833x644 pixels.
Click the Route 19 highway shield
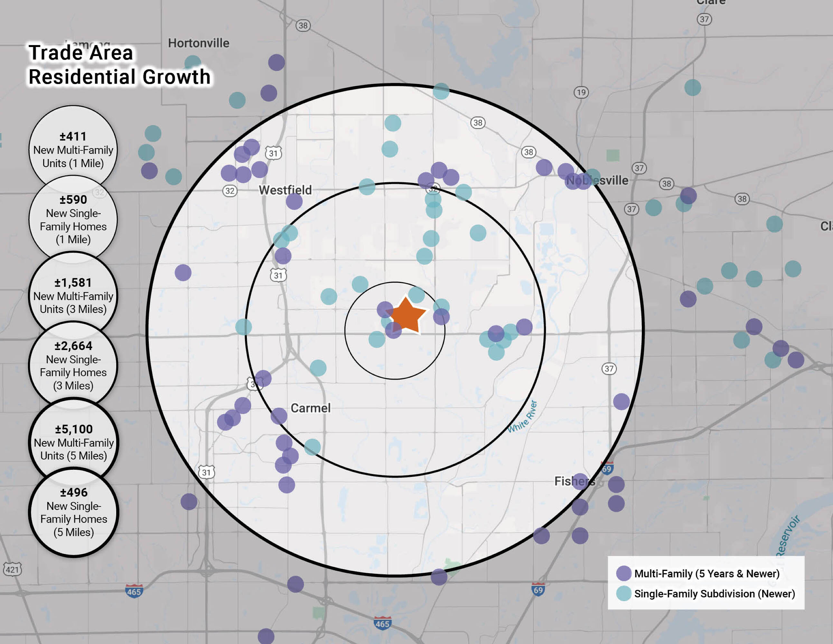pyautogui.click(x=581, y=92)
